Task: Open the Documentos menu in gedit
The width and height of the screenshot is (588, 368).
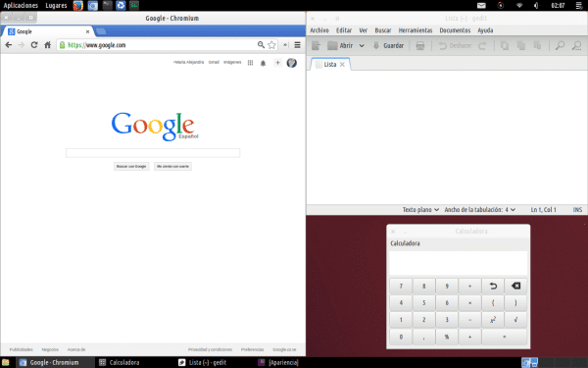Action: (x=455, y=30)
